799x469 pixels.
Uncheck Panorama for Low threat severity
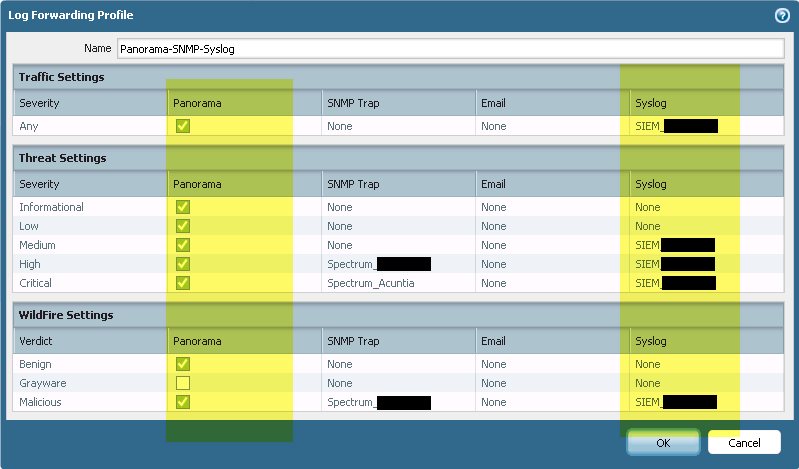pos(182,226)
